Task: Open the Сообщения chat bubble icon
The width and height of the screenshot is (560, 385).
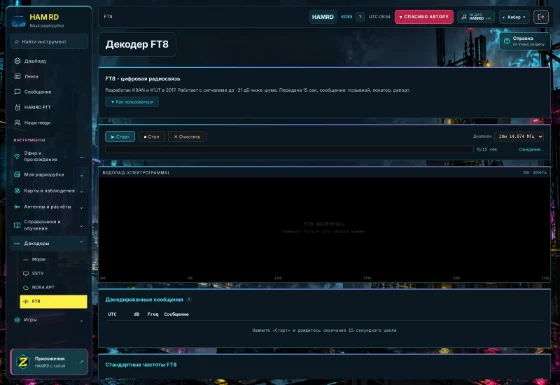Action: (x=17, y=92)
